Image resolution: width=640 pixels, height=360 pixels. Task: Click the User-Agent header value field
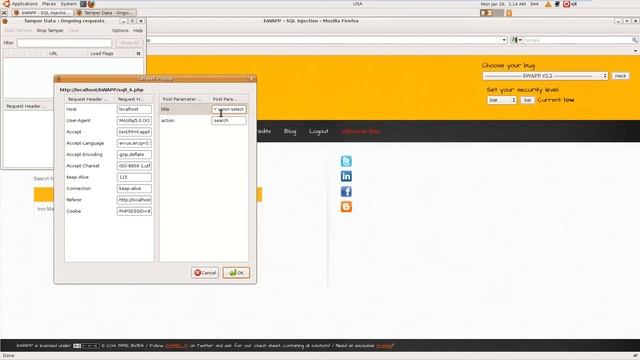click(134, 121)
